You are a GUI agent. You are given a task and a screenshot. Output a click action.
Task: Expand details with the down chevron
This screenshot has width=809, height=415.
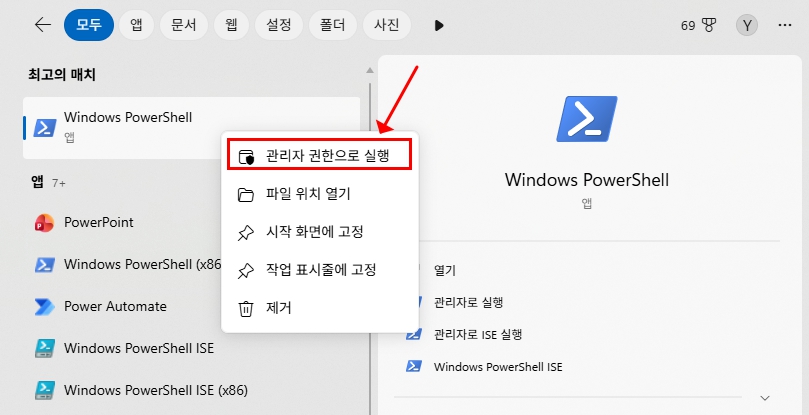[765, 398]
